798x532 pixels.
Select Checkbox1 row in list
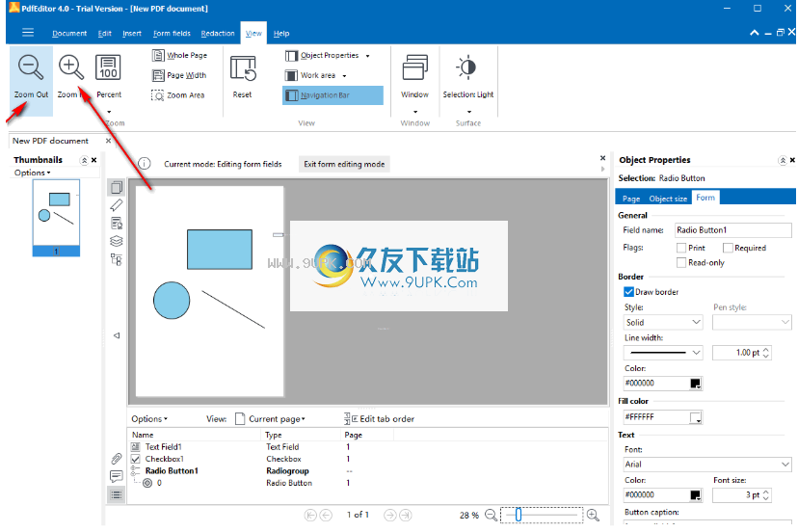[366, 459]
